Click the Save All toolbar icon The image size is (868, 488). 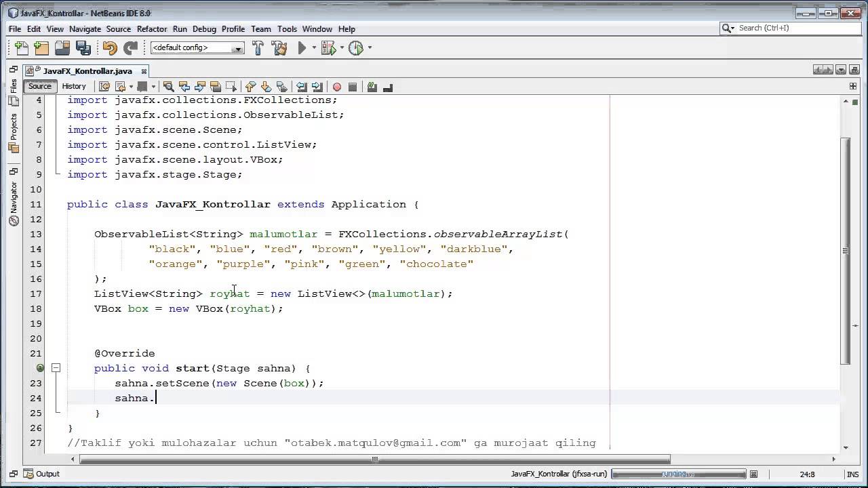click(83, 47)
